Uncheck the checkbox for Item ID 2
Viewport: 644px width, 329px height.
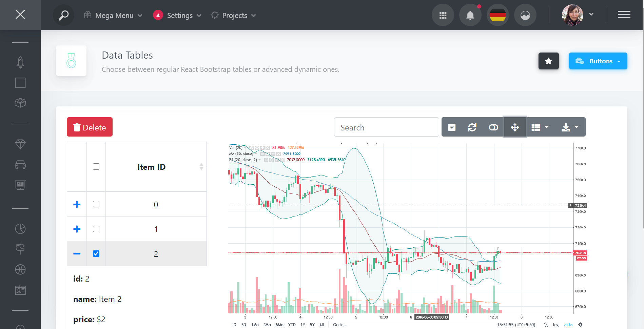coord(96,254)
